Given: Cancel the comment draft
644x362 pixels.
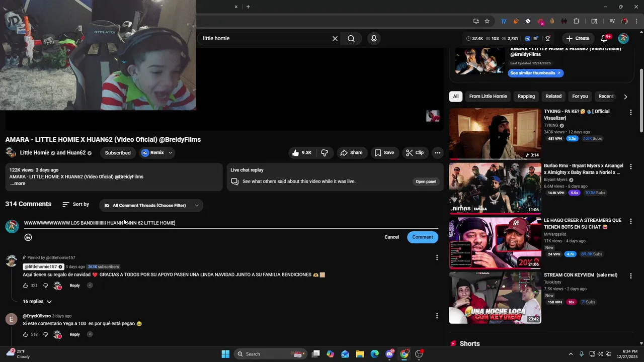Looking at the screenshot, I should pyautogui.click(x=391, y=237).
